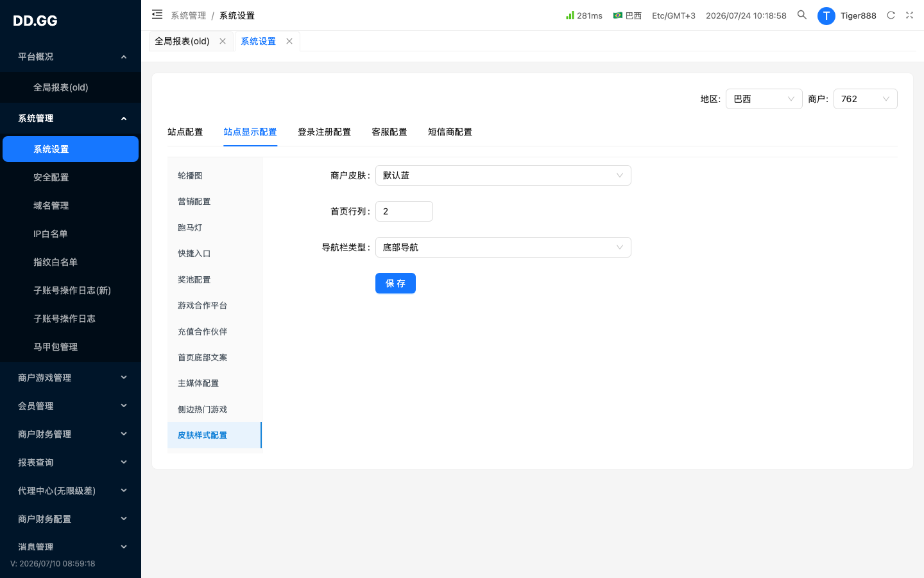
Task: Close the 全局报表(old) tab
Action: point(223,41)
